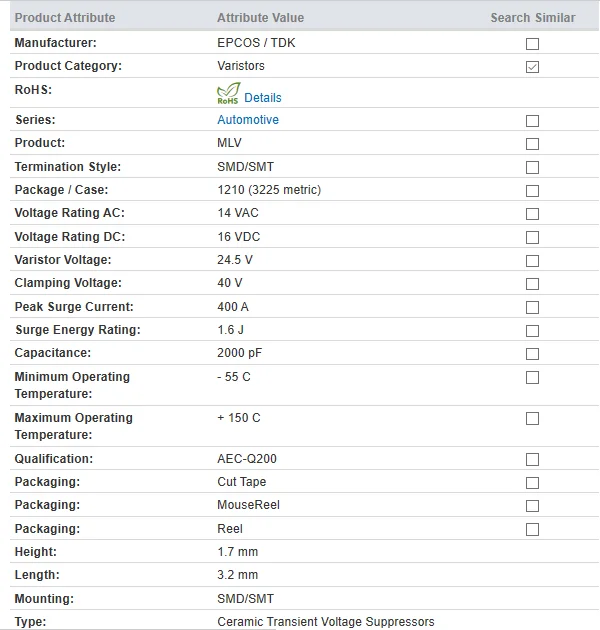Check the Packaging Cut Tape checkbox
This screenshot has height=630, width=600.
click(x=532, y=483)
